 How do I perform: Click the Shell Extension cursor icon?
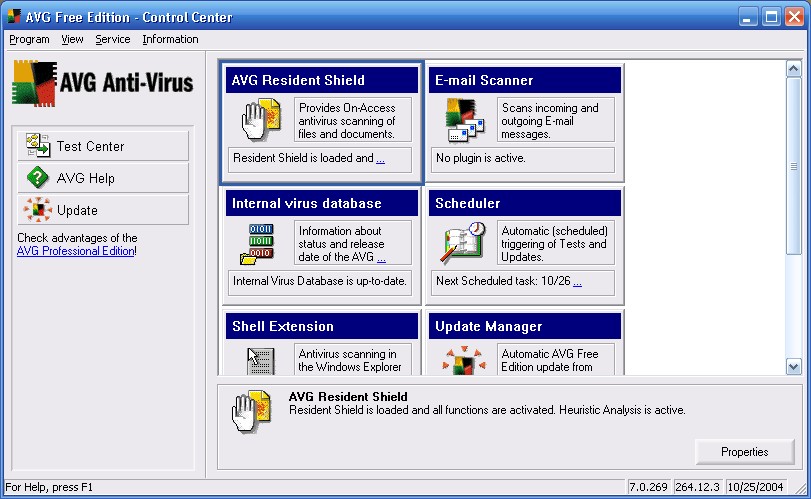tap(261, 360)
